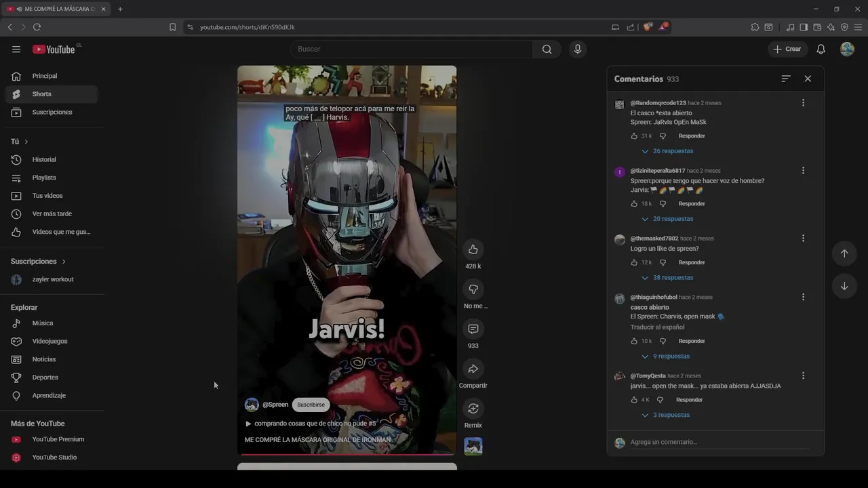Like the @TomyQesta comment with 4 K
The width and height of the screenshot is (868, 488).
click(x=634, y=400)
